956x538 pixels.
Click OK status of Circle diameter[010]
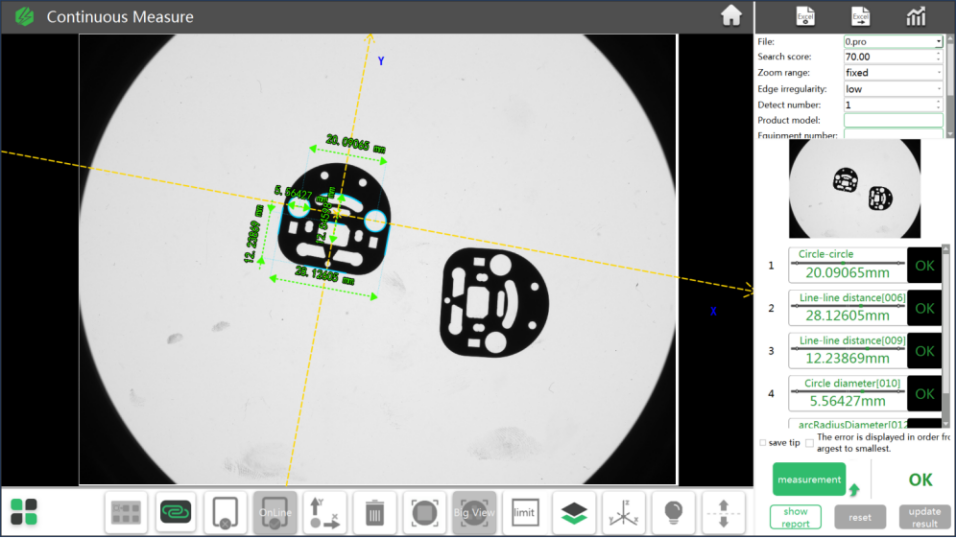click(x=924, y=393)
